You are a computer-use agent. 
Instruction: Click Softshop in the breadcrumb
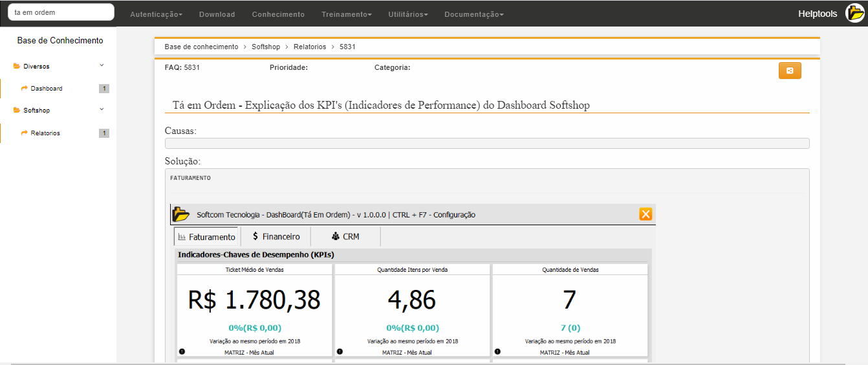(x=266, y=47)
